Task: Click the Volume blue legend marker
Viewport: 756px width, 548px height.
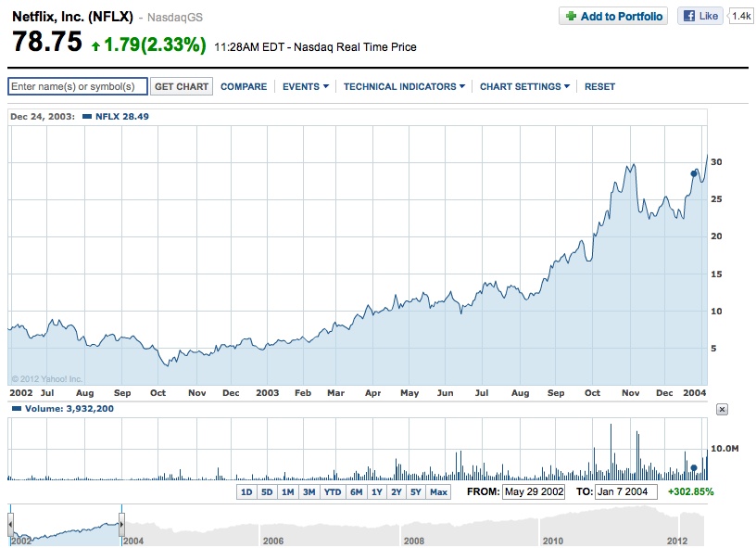Action: pos(17,409)
